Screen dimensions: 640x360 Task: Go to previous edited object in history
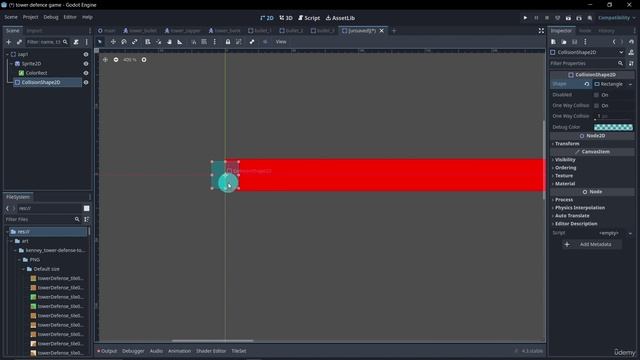pos(614,42)
